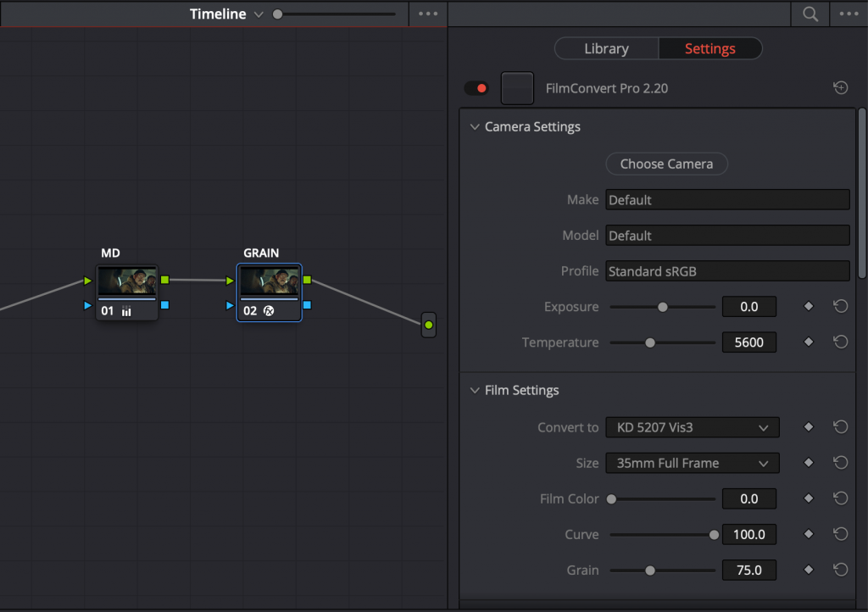Open effects panel three-dot options menu

(x=849, y=14)
